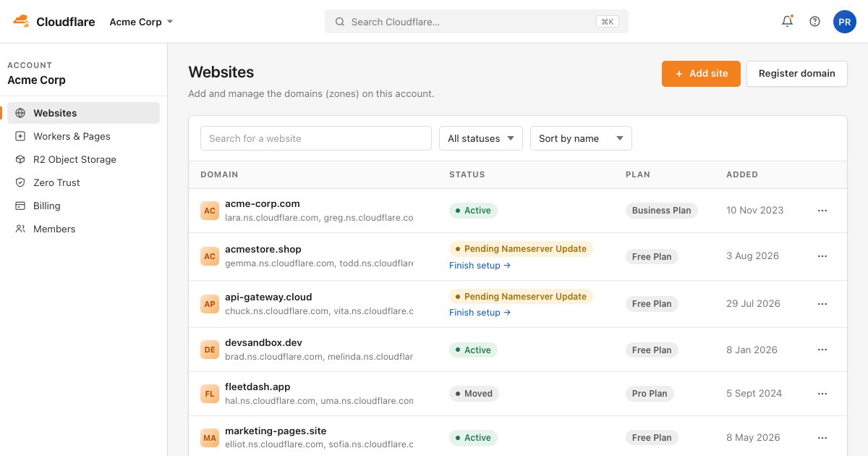Click the Pro Plan badge
This screenshot has height=456, width=868.
650,394
